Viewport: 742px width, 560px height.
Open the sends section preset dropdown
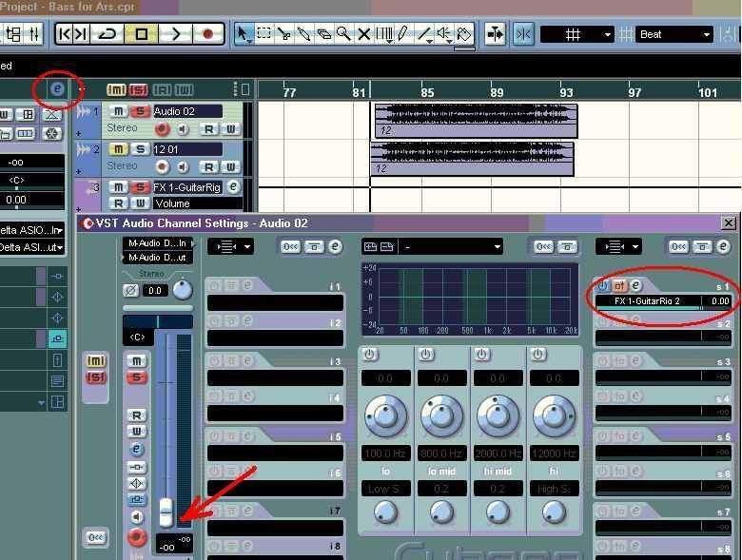coord(618,246)
